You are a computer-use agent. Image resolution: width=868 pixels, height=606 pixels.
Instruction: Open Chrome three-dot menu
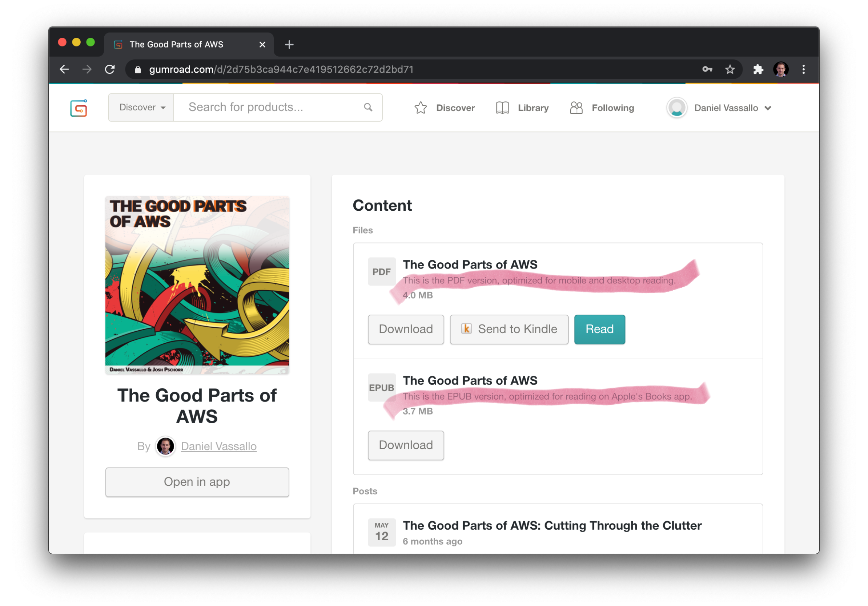[803, 69]
